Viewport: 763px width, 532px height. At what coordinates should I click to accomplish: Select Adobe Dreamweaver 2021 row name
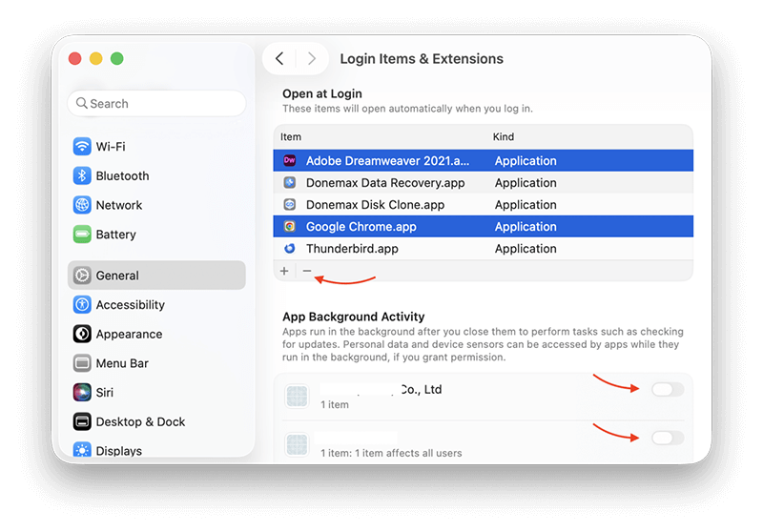coord(387,160)
